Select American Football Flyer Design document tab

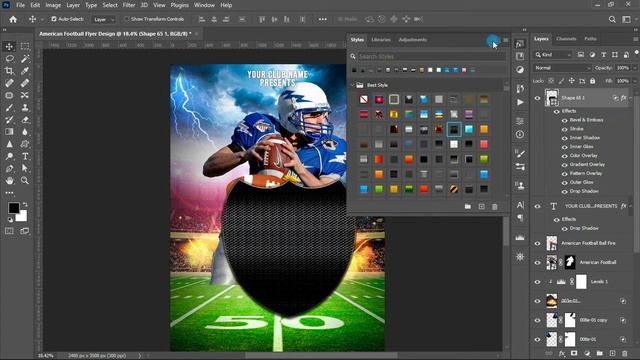[x=115, y=34]
